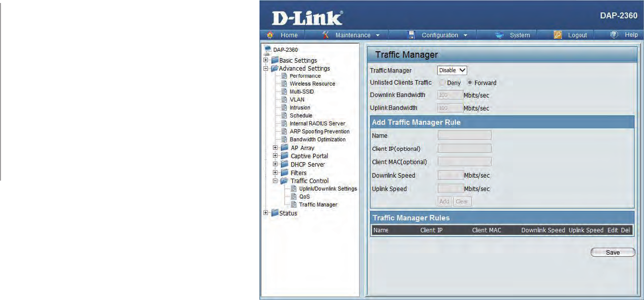Click the Multi-SSID page icon
Screen dimensions: 644x300
284,92
